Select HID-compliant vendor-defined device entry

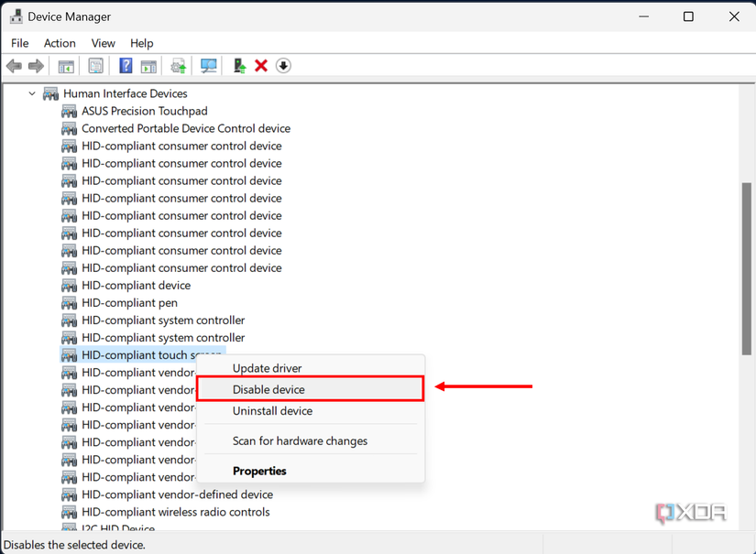[178, 494]
